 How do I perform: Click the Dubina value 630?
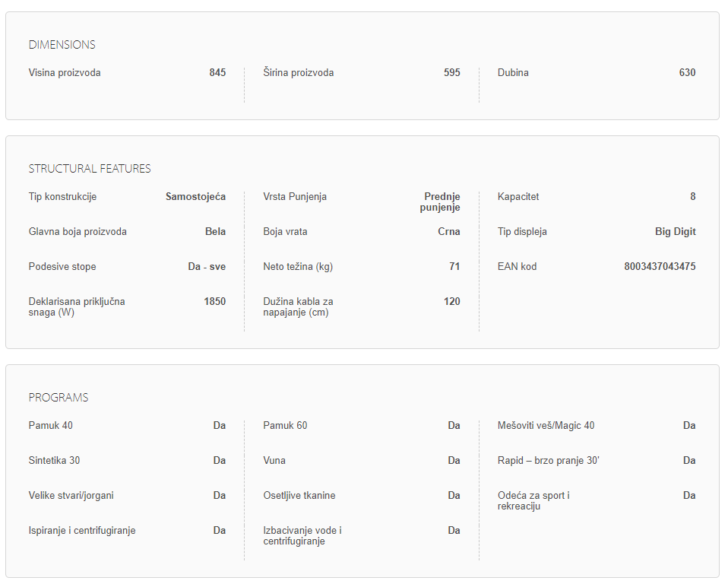click(x=687, y=73)
